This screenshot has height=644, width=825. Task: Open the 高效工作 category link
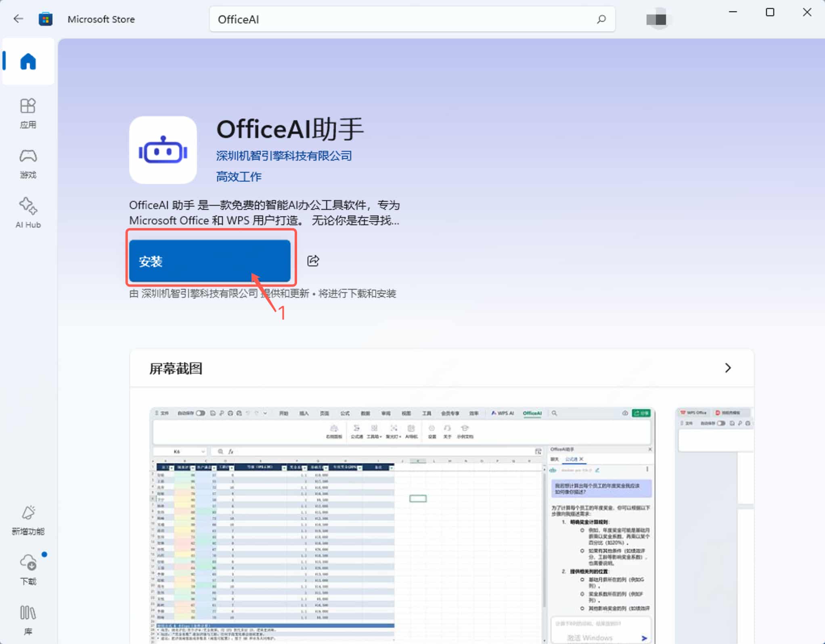[x=238, y=176]
